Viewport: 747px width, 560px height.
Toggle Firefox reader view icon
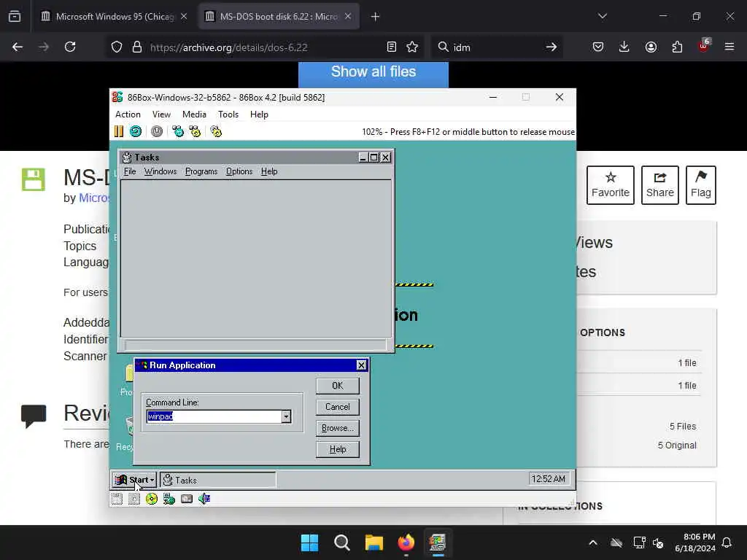pos(391,47)
